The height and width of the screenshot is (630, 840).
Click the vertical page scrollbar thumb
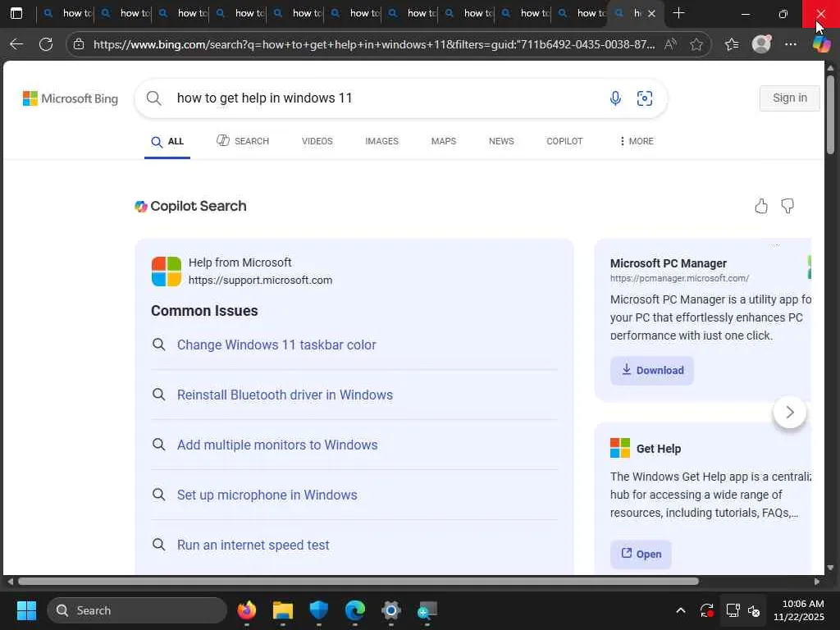coord(830,115)
